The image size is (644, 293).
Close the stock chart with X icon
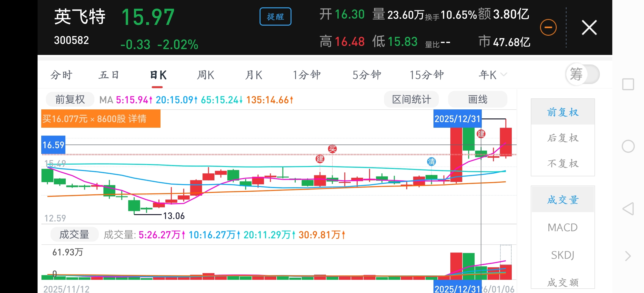point(589,27)
